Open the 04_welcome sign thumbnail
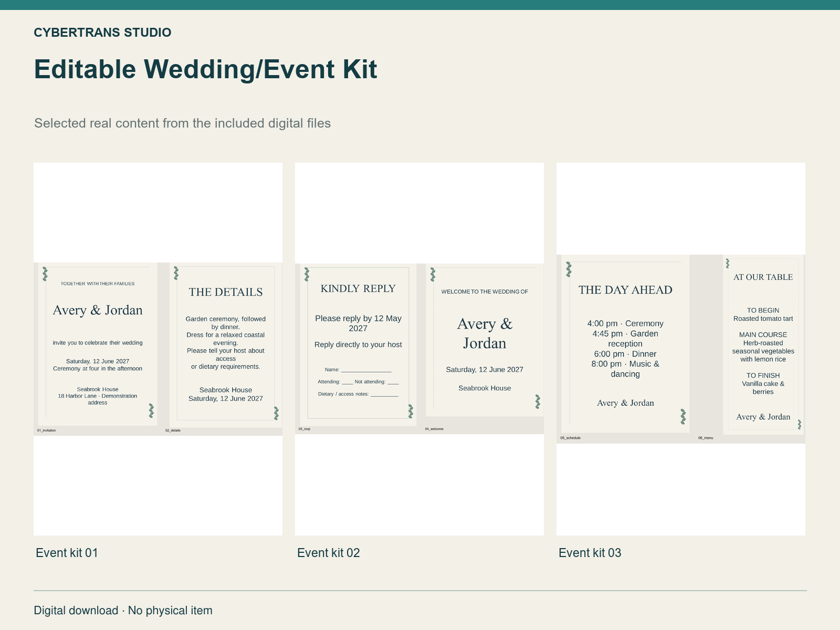The image size is (840, 630). 485,340
